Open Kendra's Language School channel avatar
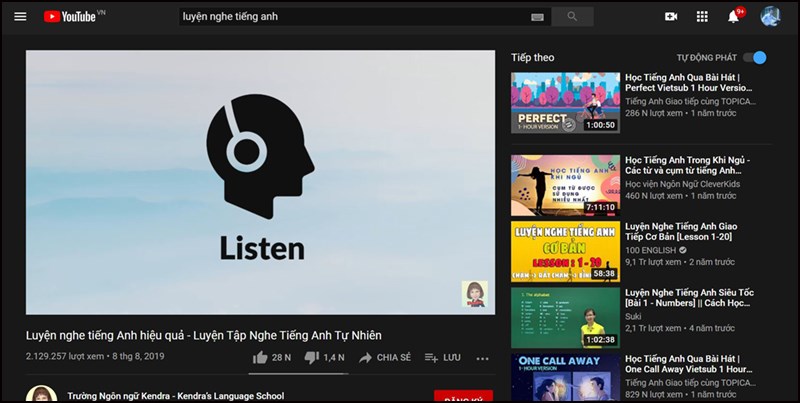This screenshot has height=403, width=800. click(x=41, y=394)
